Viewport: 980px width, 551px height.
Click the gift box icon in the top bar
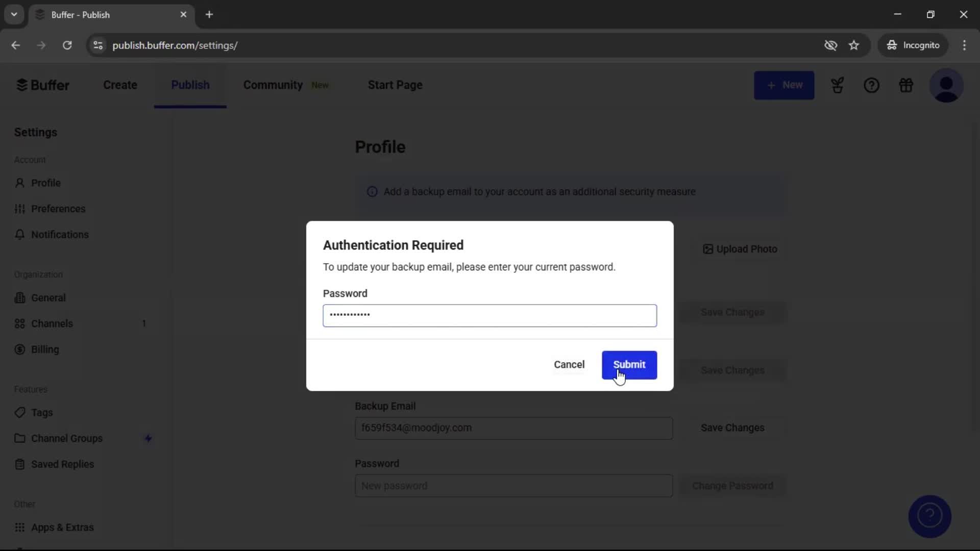pos(906,85)
